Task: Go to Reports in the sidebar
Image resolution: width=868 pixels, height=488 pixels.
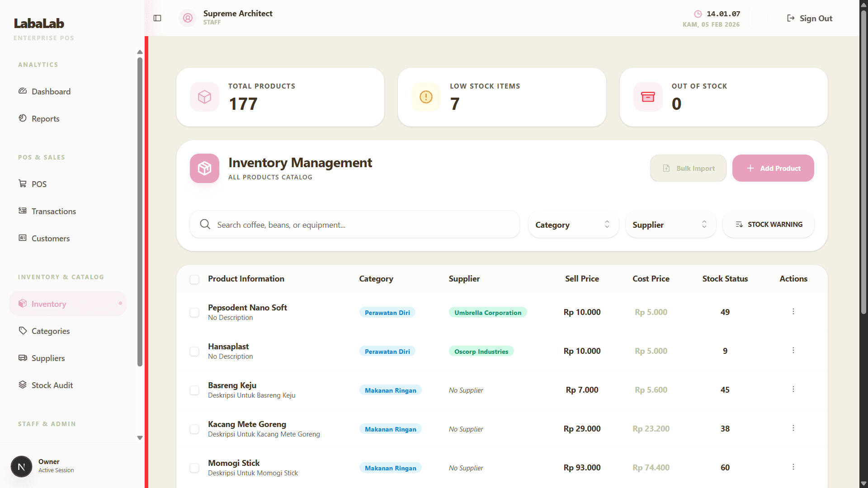Action: [68, 118]
